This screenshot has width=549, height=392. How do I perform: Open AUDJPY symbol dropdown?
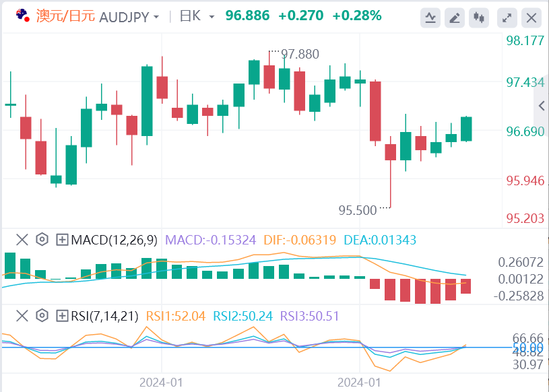point(156,17)
